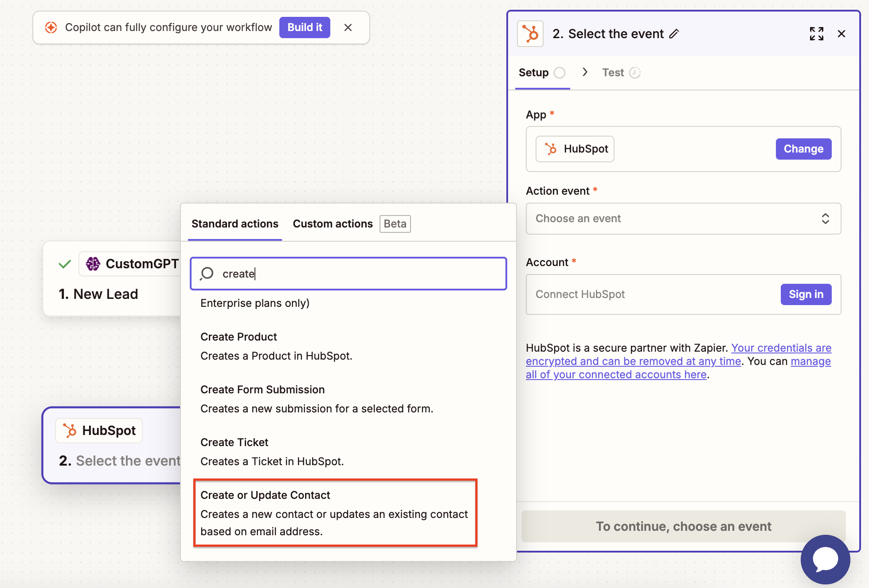Click the chevron between Setup and Test

pos(585,72)
